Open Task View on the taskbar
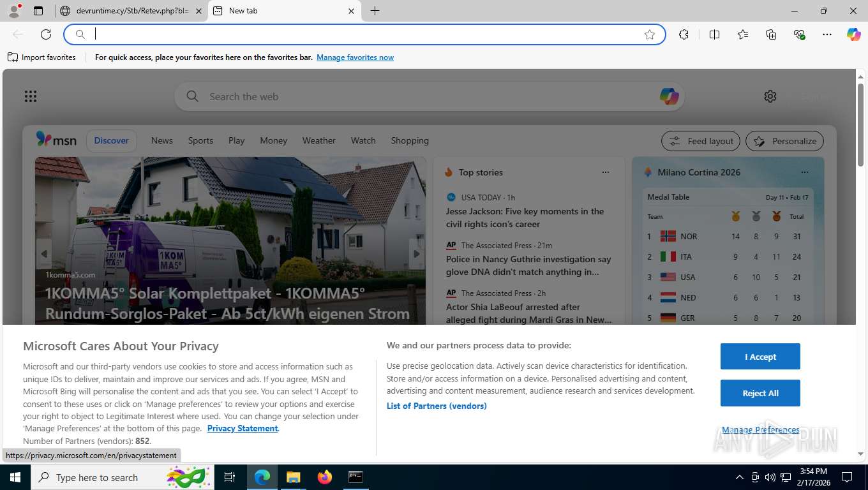The height and width of the screenshot is (490, 868). click(x=230, y=477)
